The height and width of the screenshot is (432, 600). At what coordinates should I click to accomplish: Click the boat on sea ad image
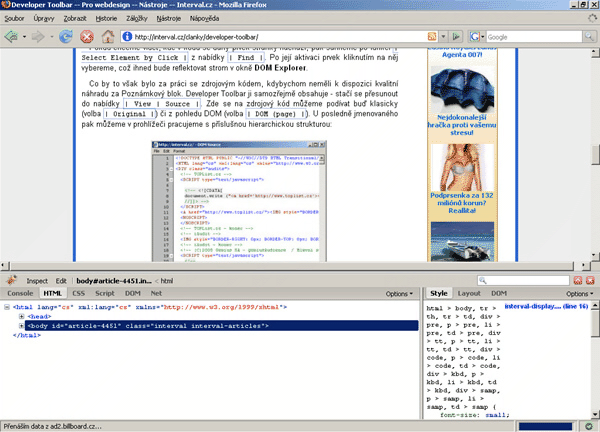click(x=462, y=242)
